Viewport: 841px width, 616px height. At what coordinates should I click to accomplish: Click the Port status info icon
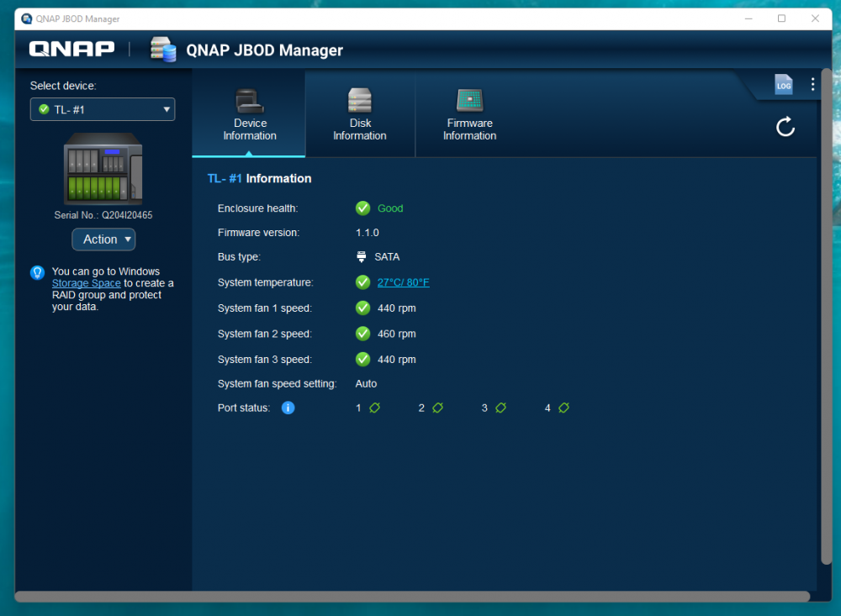click(288, 408)
